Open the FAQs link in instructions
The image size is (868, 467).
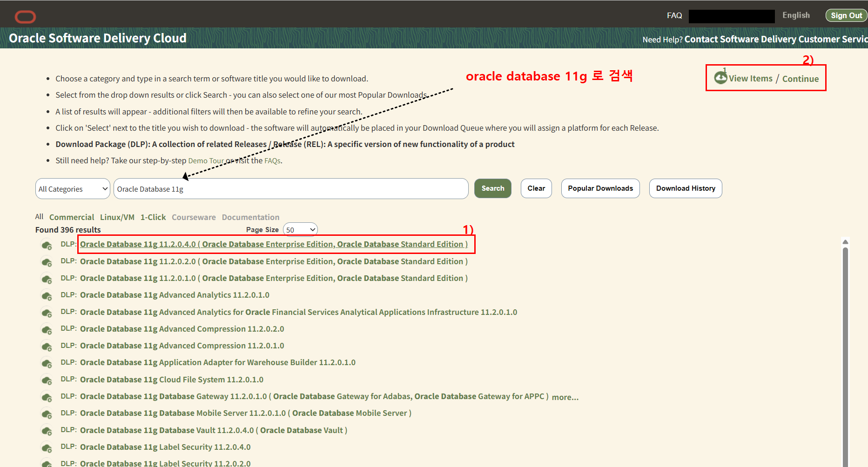pos(272,160)
